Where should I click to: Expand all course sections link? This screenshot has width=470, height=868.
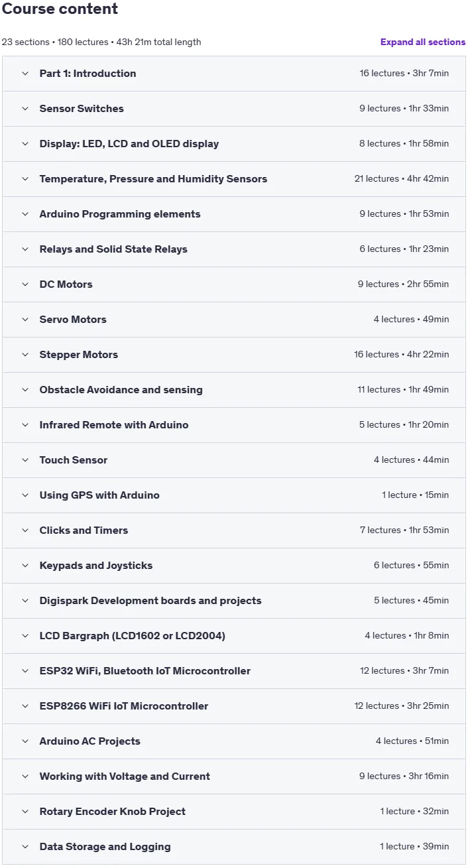tap(423, 42)
